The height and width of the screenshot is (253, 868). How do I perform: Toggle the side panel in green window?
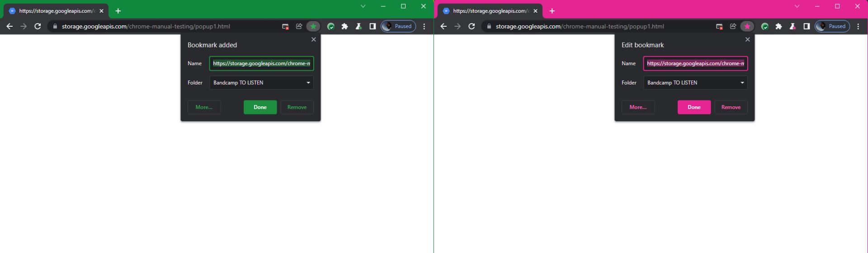coord(373,26)
